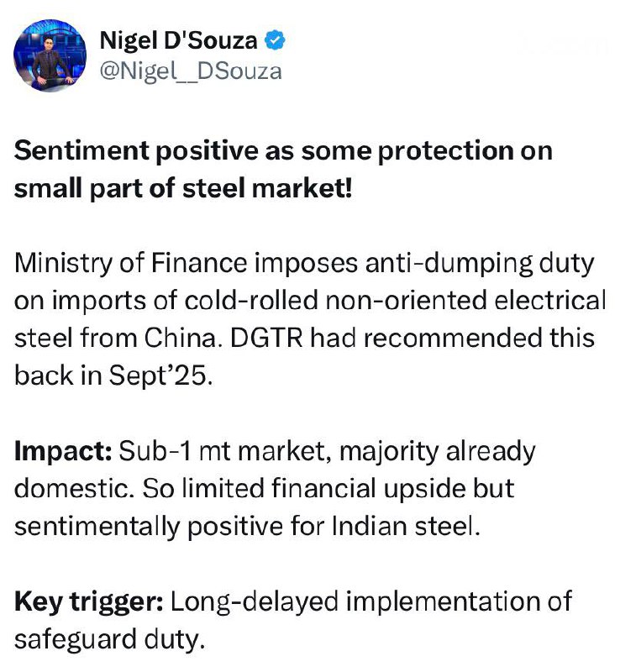Click the bold "Impact:" label
636x672 pixels.
(62, 451)
